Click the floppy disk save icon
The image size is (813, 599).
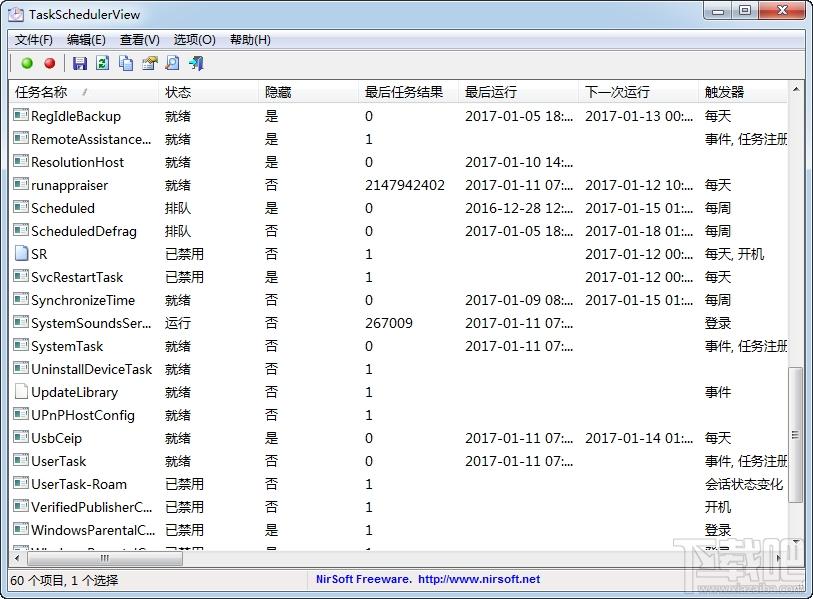80,63
